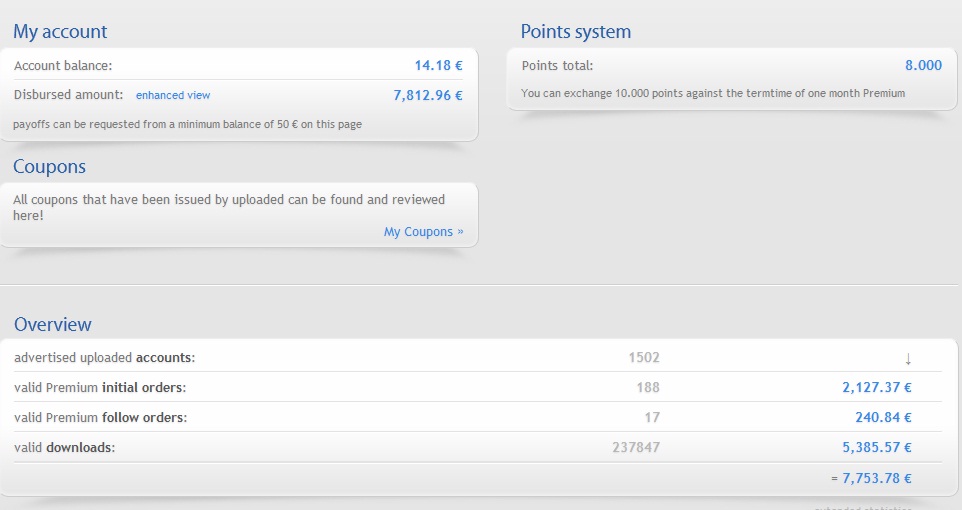Open the enhanced view link
Screen dimensions: 962x510
click(173, 96)
